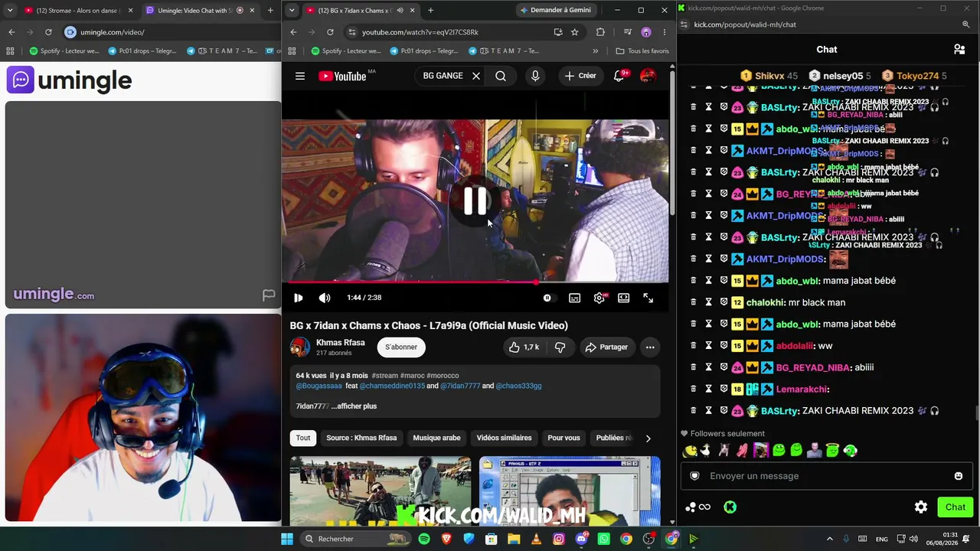The height and width of the screenshot is (551, 980).
Task: Open YouTube player settings gear
Action: coord(599,298)
